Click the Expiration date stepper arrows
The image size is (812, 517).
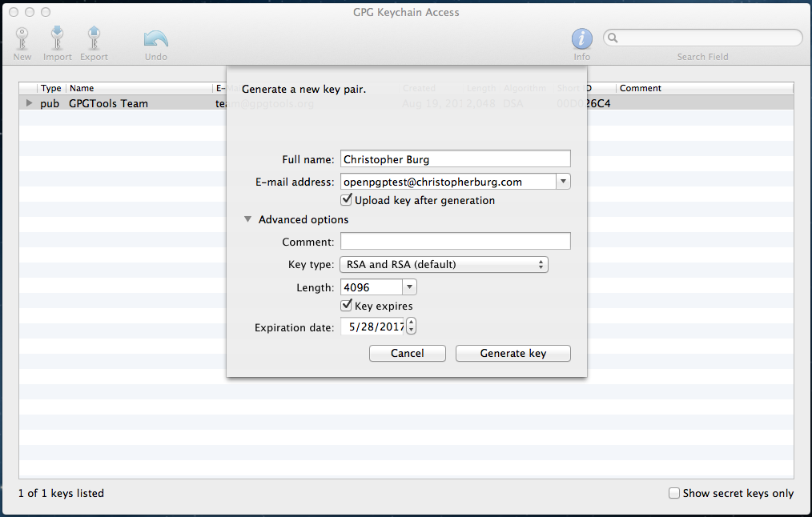pos(411,326)
